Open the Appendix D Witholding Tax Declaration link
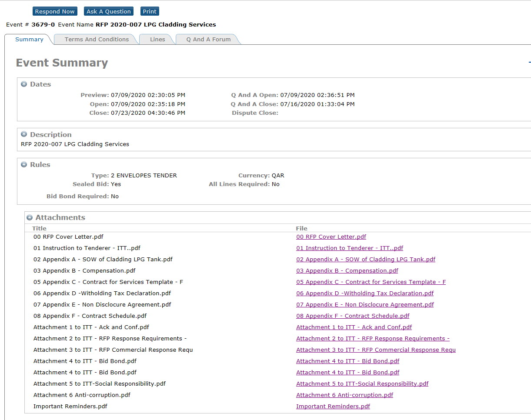 [x=364, y=293]
